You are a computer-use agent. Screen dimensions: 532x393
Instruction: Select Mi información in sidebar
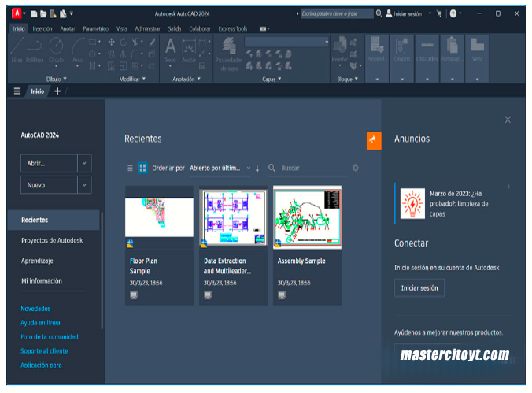(x=42, y=281)
